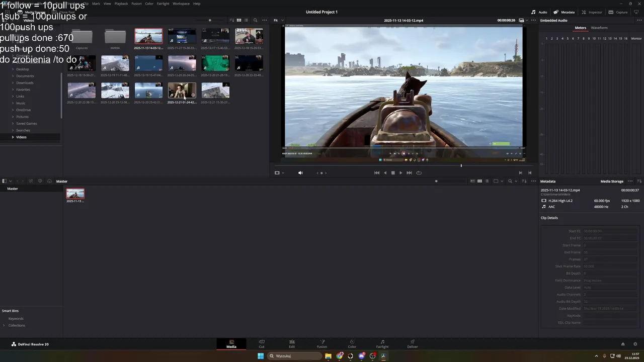Switch to the Meters tab
This screenshot has width=644, height=362.
pyautogui.click(x=581, y=28)
